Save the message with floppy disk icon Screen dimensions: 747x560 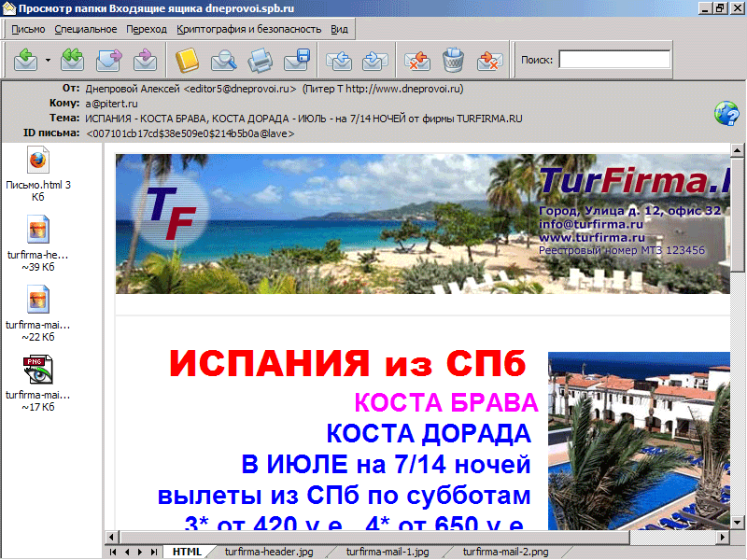coord(296,61)
